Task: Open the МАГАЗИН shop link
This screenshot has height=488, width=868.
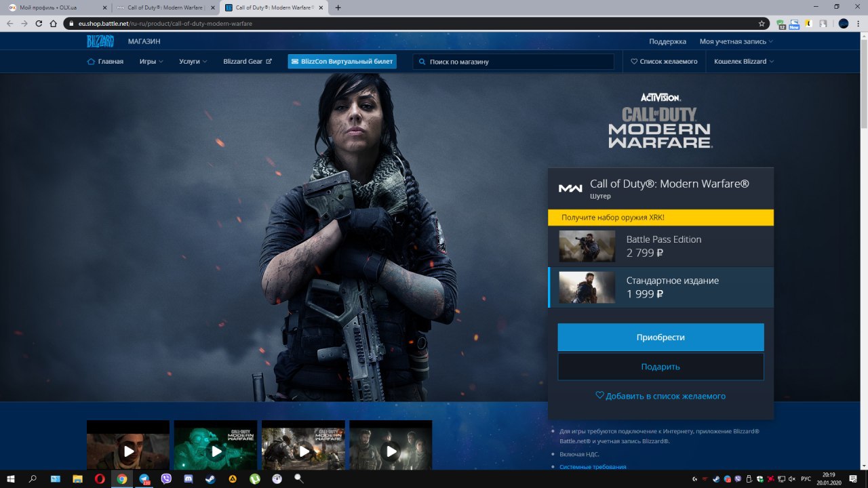Action: pyautogui.click(x=144, y=41)
